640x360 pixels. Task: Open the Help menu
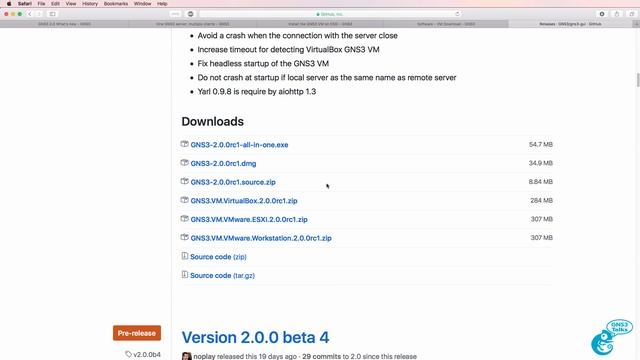pos(162,4)
